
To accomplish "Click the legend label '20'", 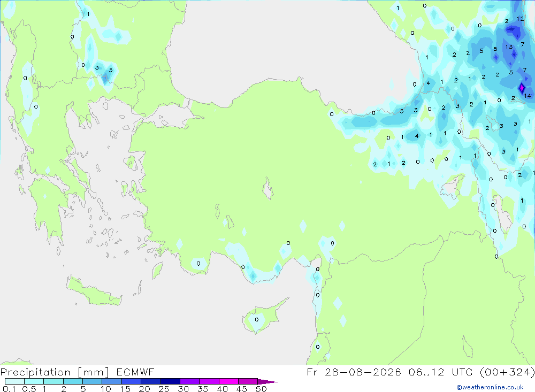I will pyautogui.click(x=144, y=389).
